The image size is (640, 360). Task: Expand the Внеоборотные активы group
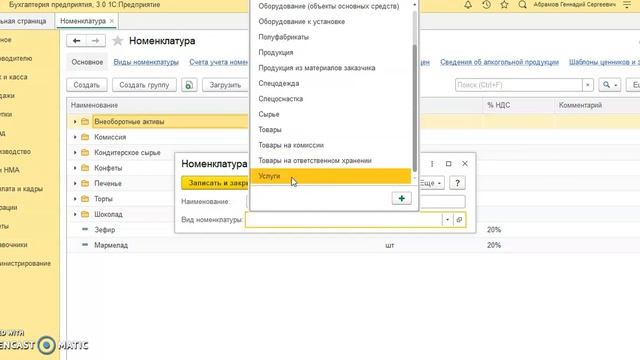click(75, 122)
